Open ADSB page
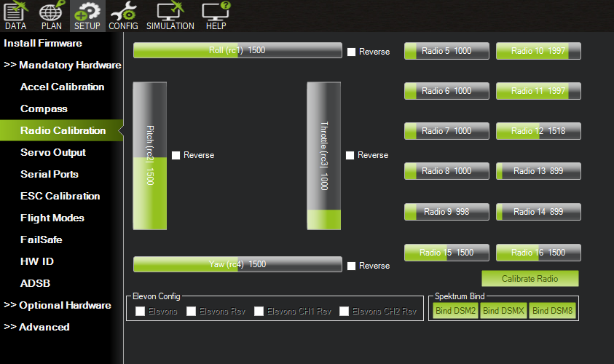The height and width of the screenshot is (364, 614). coord(35,283)
